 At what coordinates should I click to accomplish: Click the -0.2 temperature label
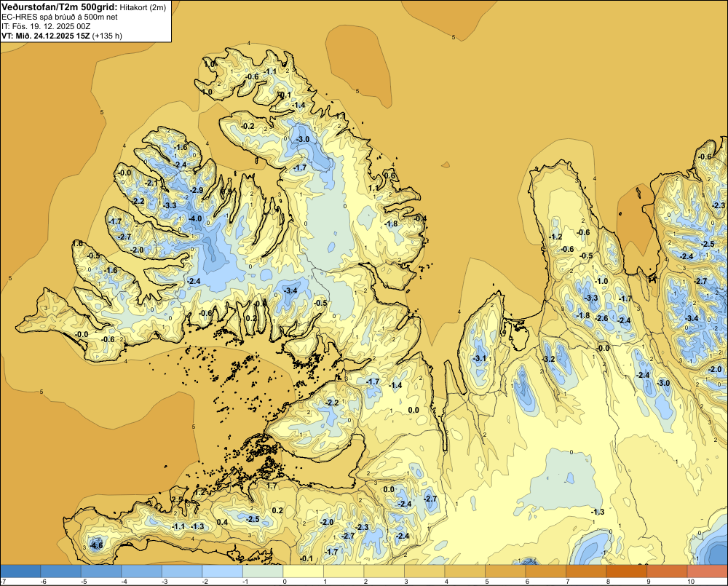(248, 127)
